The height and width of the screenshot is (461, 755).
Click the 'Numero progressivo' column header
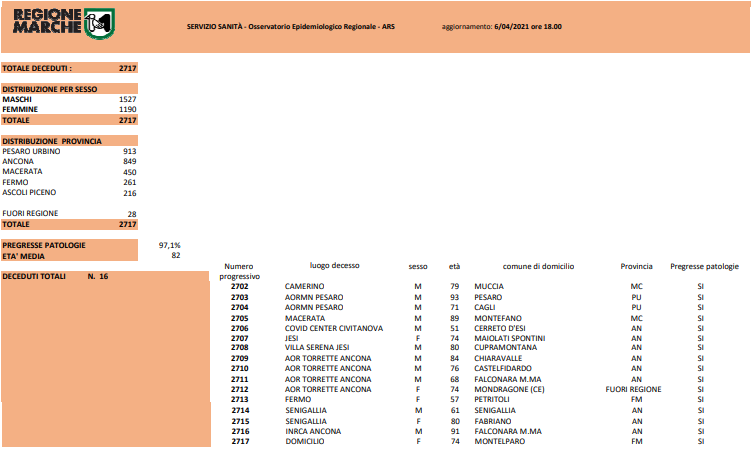[x=239, y=271]
